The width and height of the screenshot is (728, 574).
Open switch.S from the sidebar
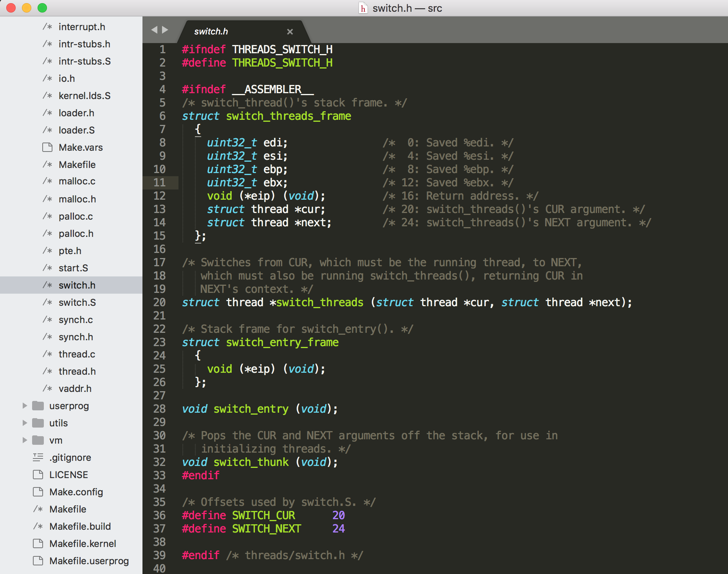(77, 302)
